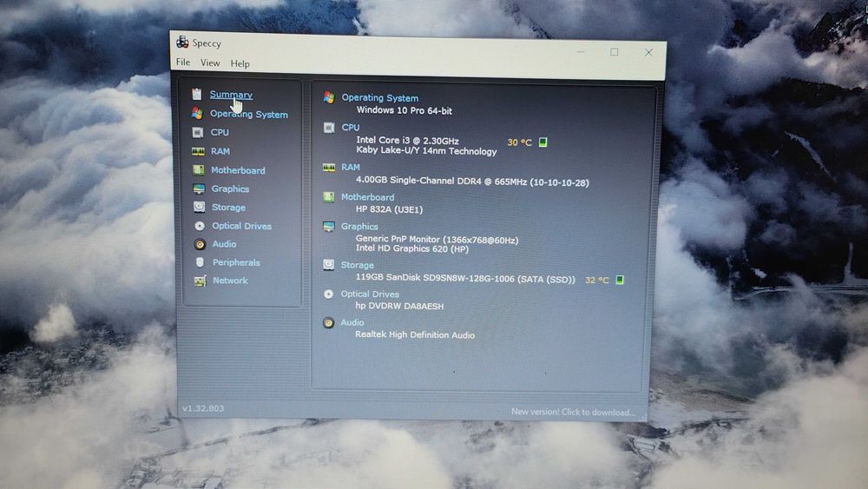The height and width of the screenshot is (489, 868).
Task: Open the Network sidebar section
Action: [x=230, y=281]
